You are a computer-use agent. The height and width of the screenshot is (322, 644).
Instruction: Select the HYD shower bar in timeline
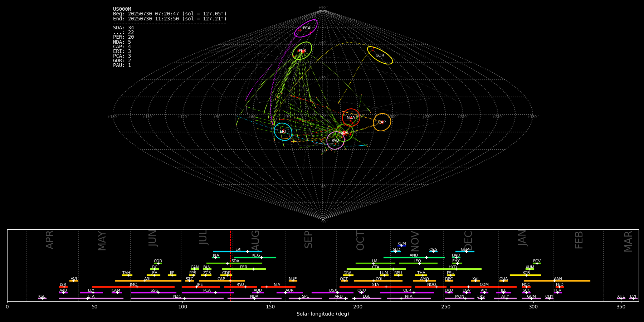[x=453, y=269]
